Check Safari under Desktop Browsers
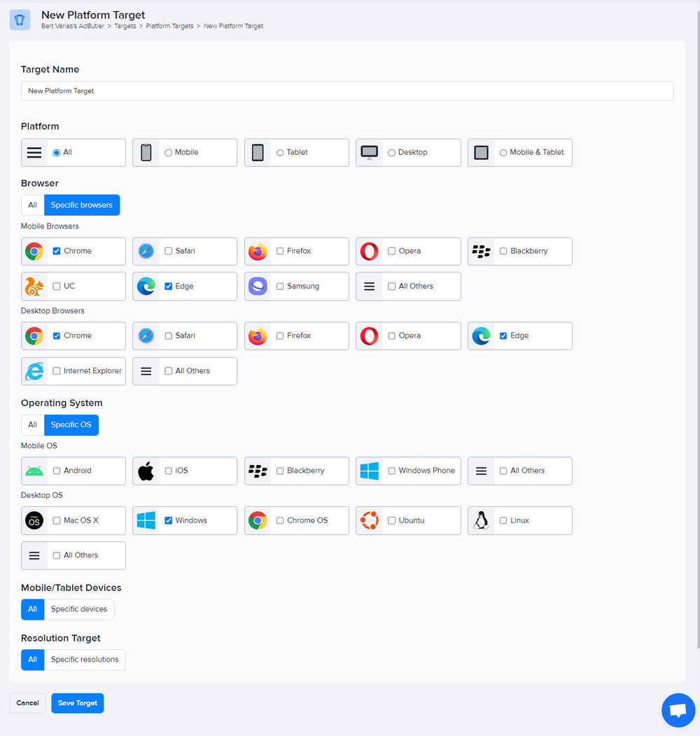The width and height of the screenshot is (700, 736). tap(168, 336)
